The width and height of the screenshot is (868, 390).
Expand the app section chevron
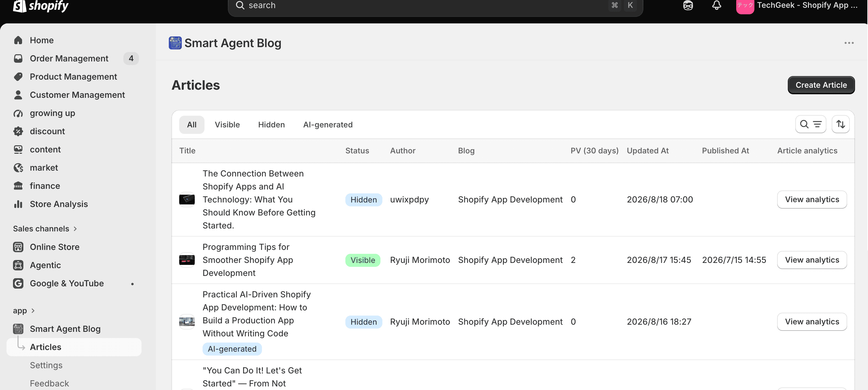(33, 311)
